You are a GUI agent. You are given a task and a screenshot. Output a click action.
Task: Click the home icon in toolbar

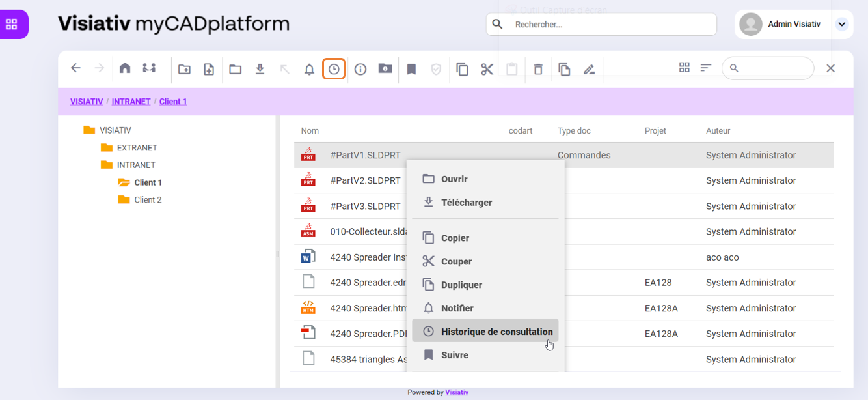(125, 68)
